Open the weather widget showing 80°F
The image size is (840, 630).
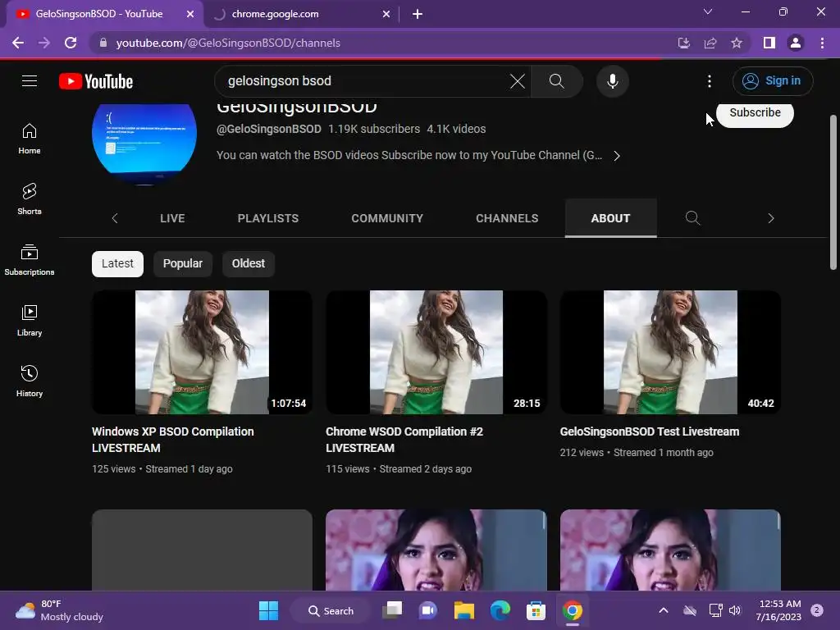tap(59, 610)
